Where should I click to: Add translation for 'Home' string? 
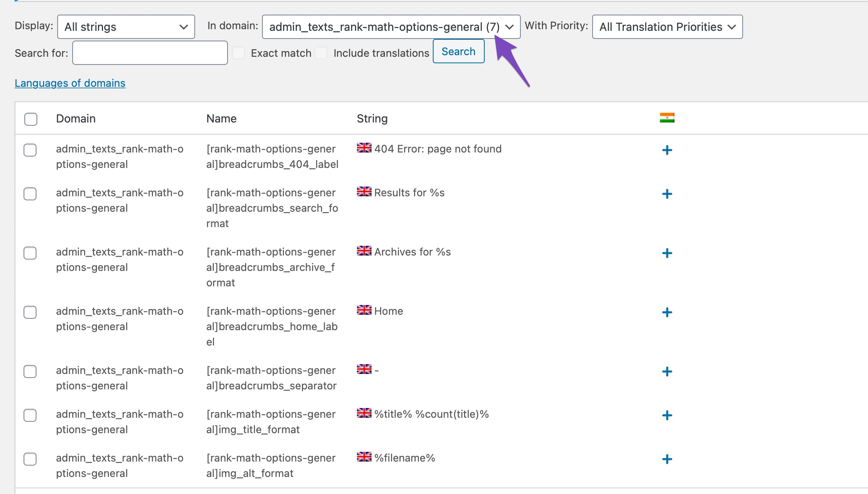pos(667,312)
